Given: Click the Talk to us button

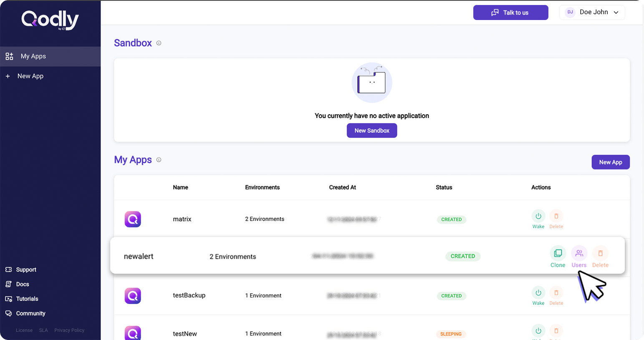Looking at the screenshot, I should [x=510, y=13].
